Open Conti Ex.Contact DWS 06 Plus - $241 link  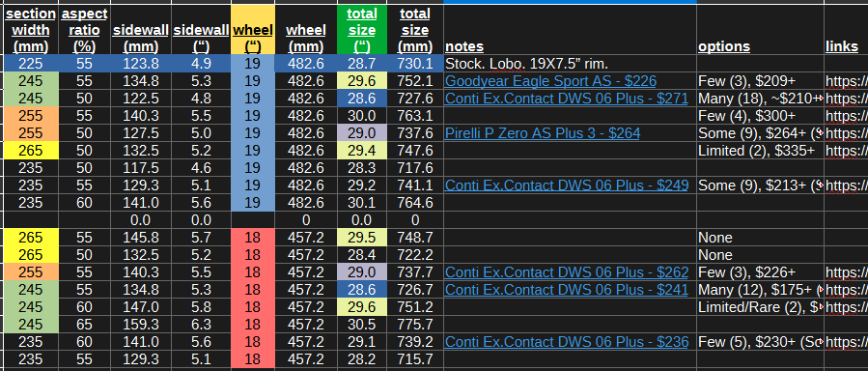pyautogui.click(x=567, y=290)
